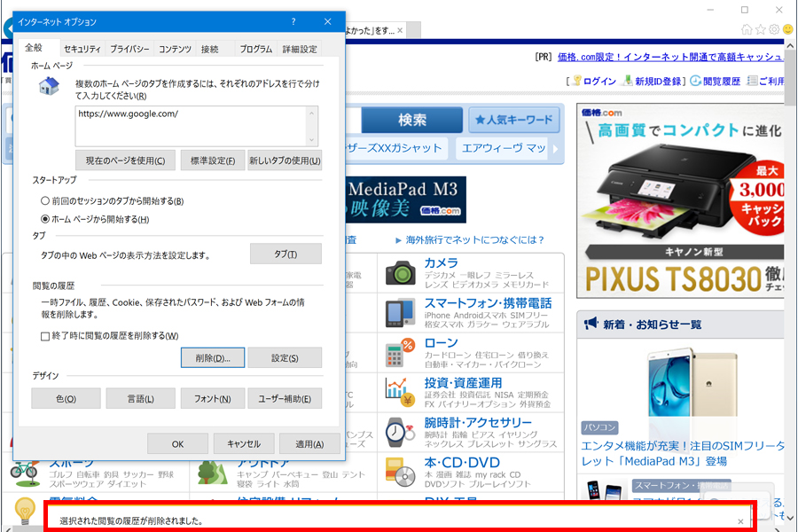Image resolution: width=798 pixels, height=532 pixels.
Task: Click the house icon in home page section
Action: [49, 85]
